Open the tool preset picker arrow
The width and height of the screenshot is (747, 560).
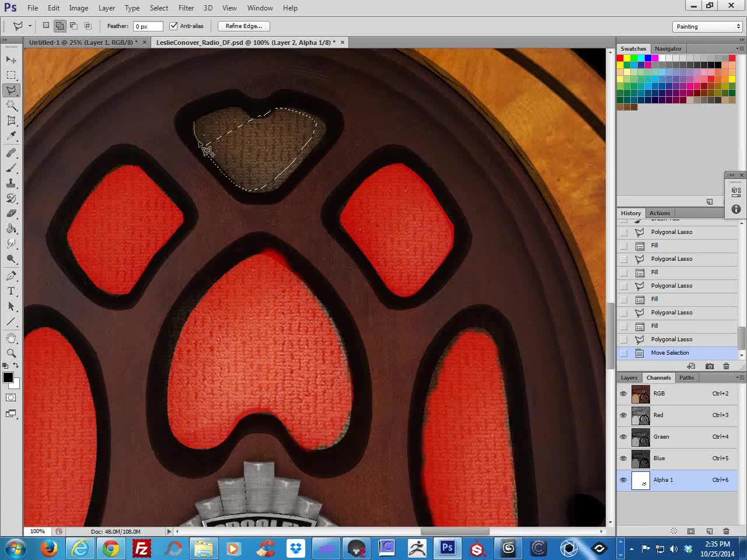point(30,26)
